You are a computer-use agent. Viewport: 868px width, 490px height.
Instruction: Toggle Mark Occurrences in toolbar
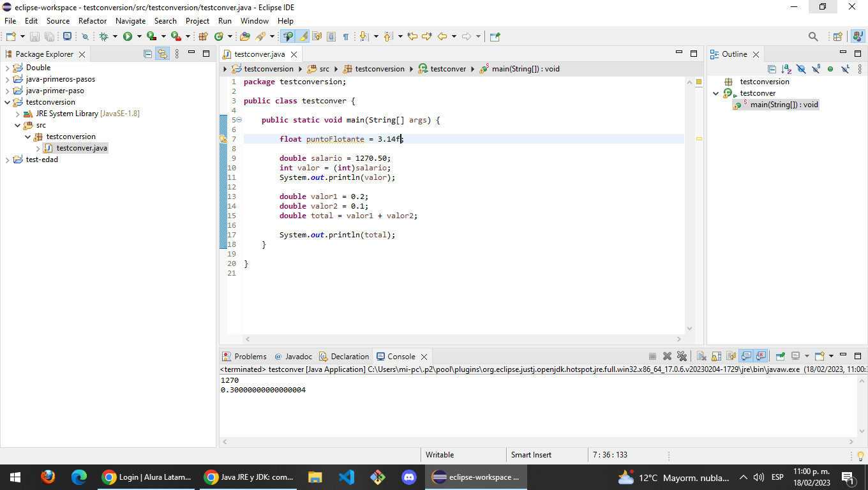click(303, 36)
